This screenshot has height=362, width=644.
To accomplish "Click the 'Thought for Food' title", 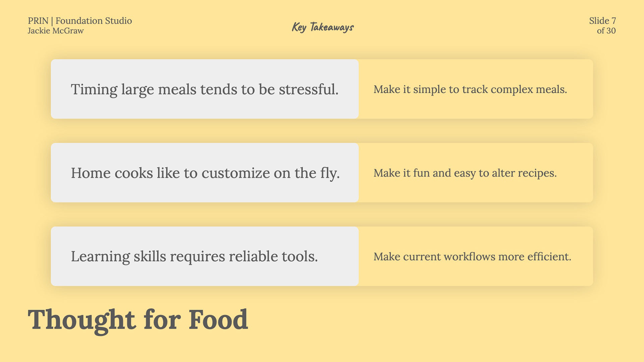I will (138, 320).
